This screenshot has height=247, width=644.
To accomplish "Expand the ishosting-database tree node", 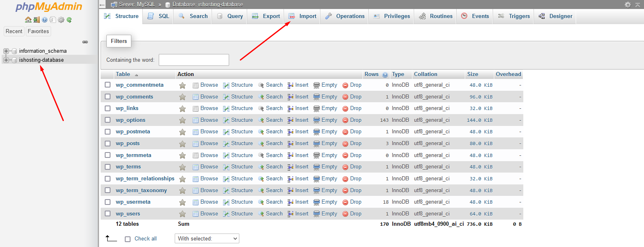I will (x=6, y=60).
